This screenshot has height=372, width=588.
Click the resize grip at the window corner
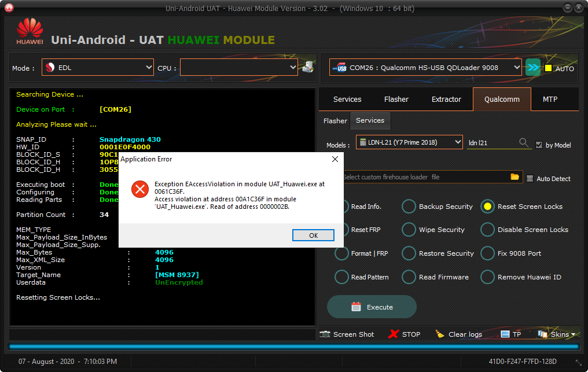click(x=579, y=363)
